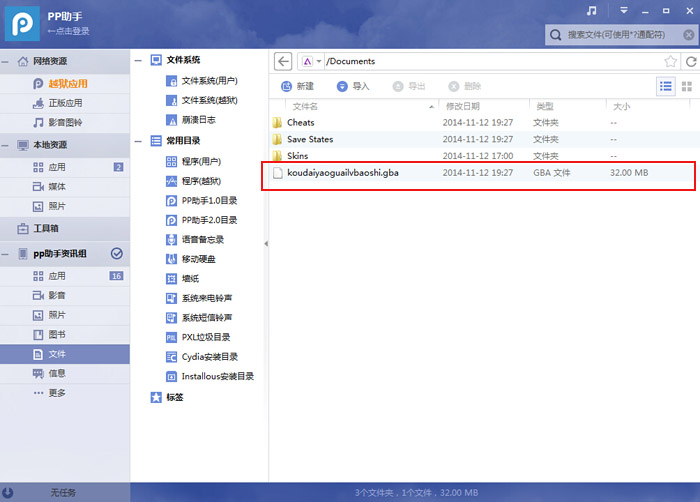Viewport: 700px width, 502px height.
Task: Click the 新建 button
Action: [x=297, y=86]
